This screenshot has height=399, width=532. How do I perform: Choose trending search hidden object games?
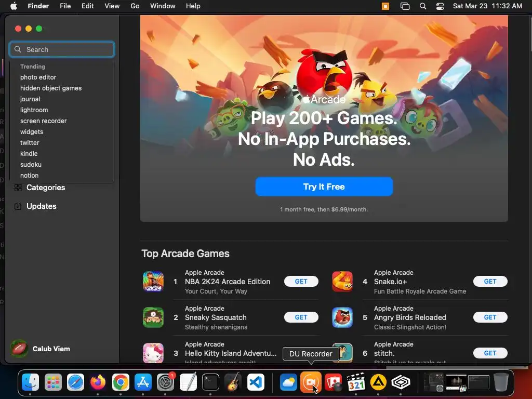(51, 88)
